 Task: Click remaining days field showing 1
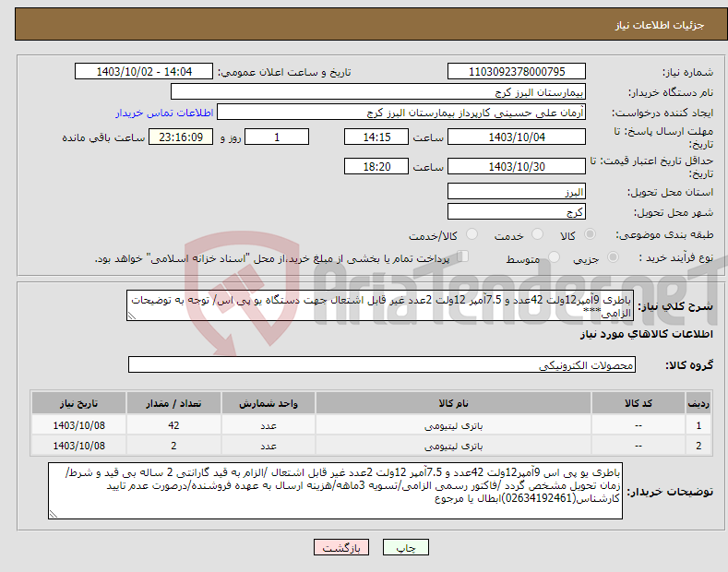point(277,137)
